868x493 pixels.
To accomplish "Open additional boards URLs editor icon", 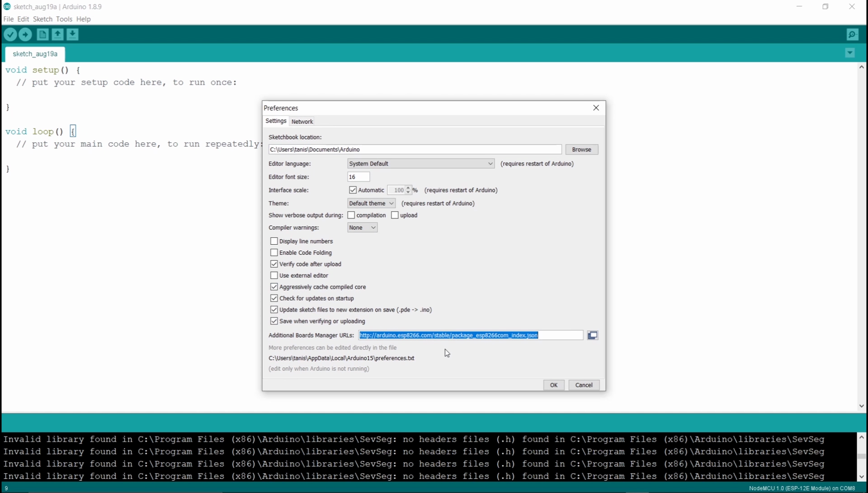I will coord(592,335).
